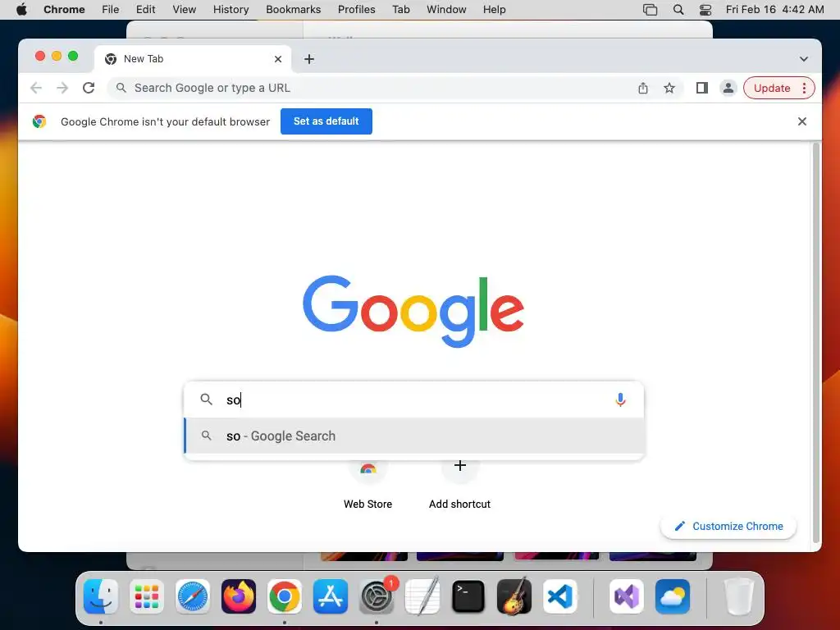Click the share icon in address bar

coord(643,88)
